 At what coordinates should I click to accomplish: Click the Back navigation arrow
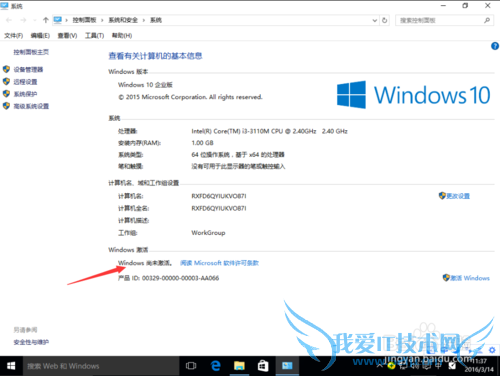tap(9, 20)
